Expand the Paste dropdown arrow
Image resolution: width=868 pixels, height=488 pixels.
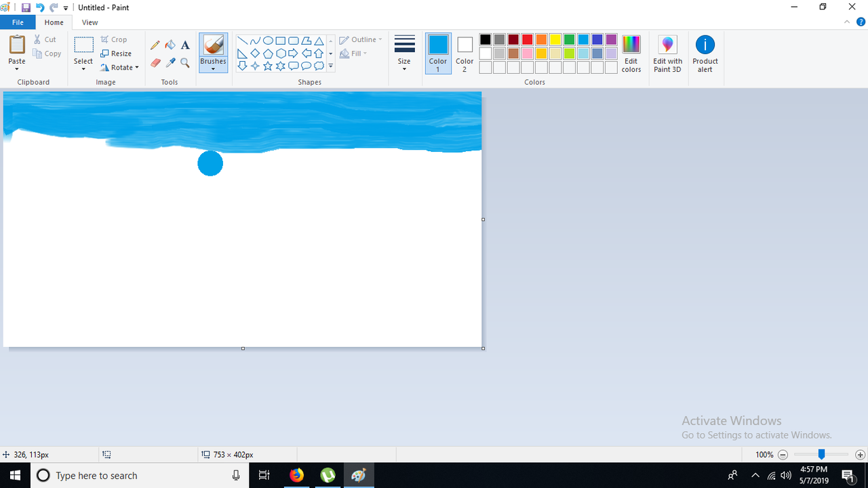(17, 69)
